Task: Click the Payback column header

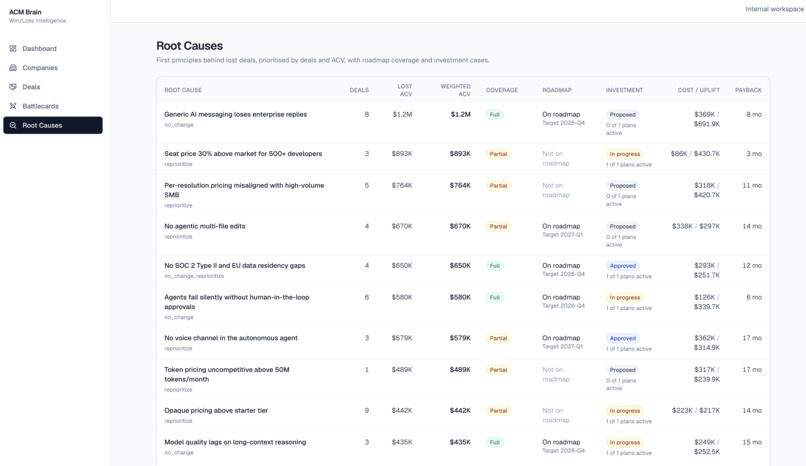Action: 748,90
